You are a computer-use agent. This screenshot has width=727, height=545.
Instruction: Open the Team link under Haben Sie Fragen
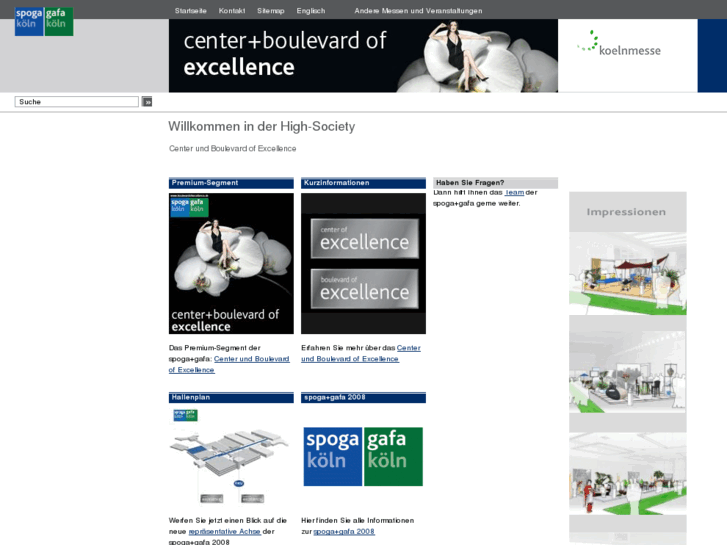tap(515, 192)
